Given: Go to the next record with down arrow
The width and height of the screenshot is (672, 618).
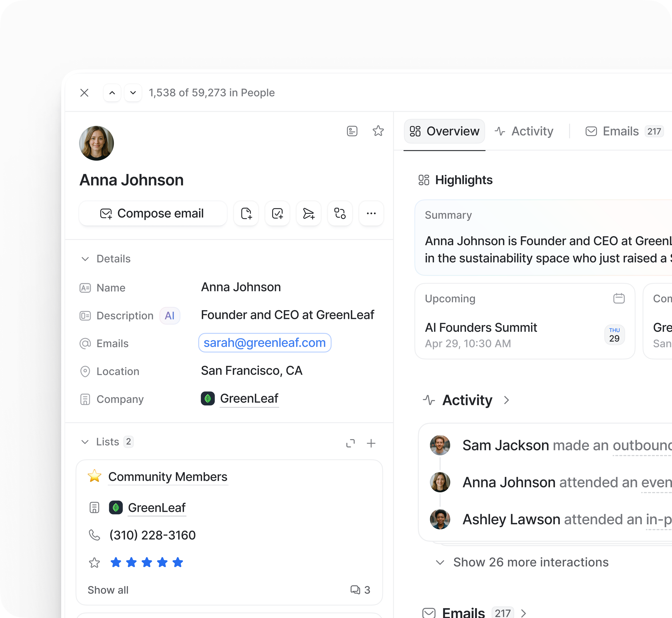Looking at the screenshot, I should coord(133,93).
